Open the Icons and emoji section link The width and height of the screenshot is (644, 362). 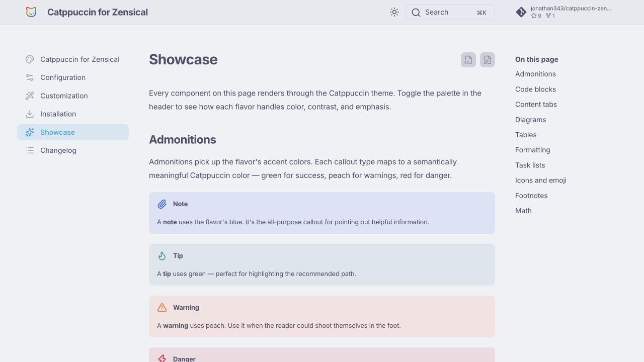pyautogui.click(x=541, y=180)
